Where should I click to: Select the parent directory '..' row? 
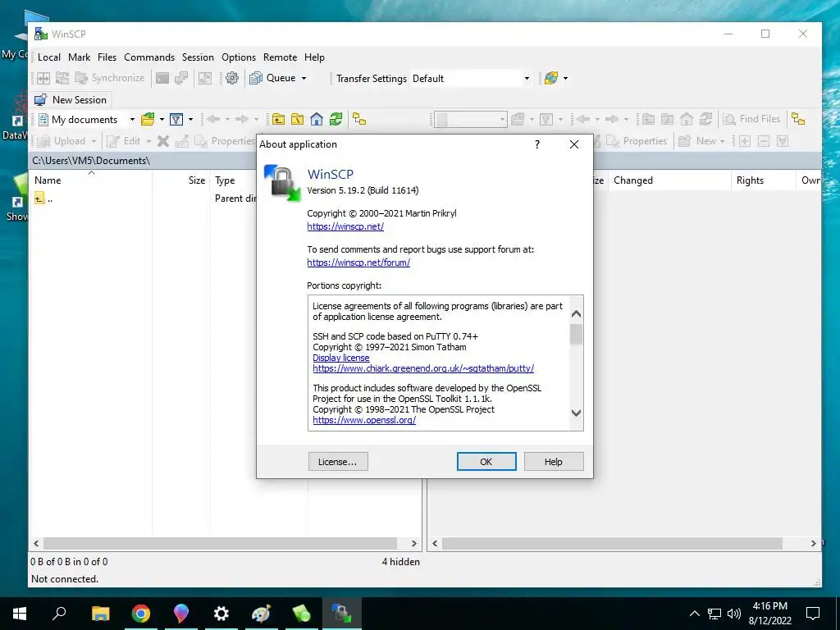point(43,199)
